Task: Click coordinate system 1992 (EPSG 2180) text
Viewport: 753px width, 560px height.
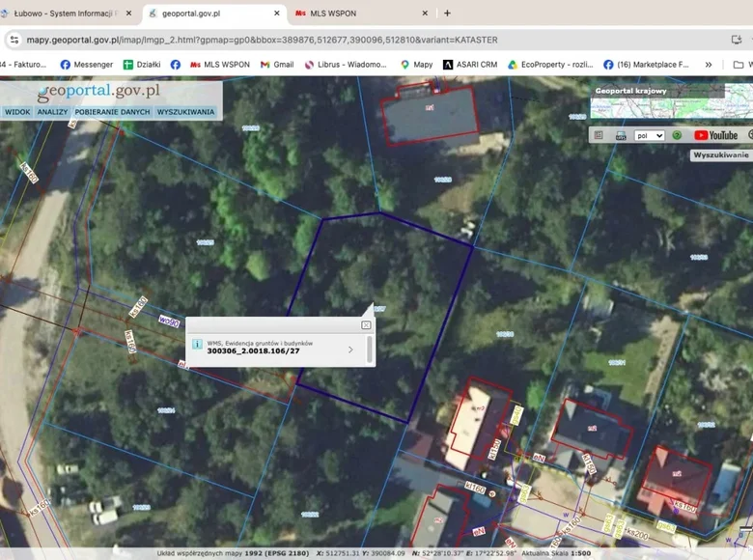Action: pyautogui.click(x=277, y=553)
